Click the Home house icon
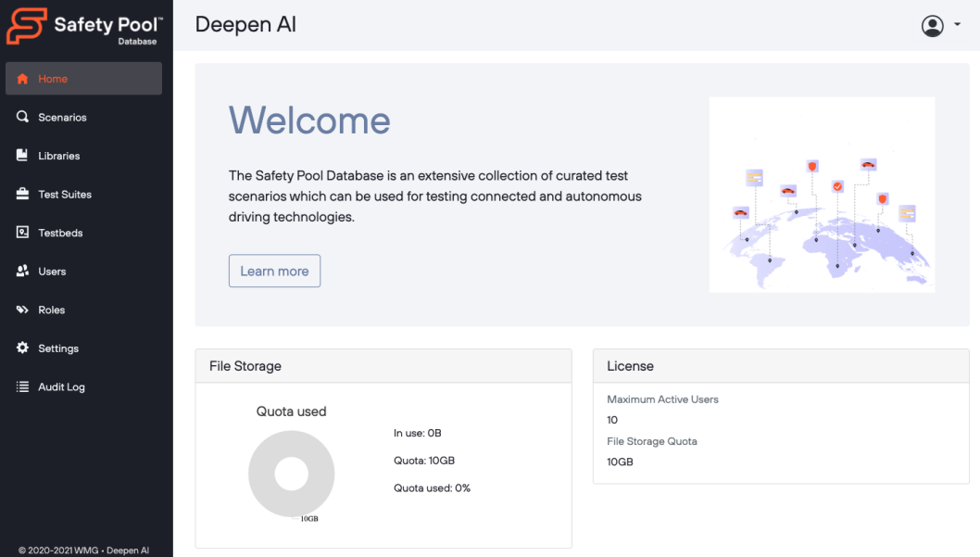This screenshot has height=557, width=980. [x=22, y=79]
